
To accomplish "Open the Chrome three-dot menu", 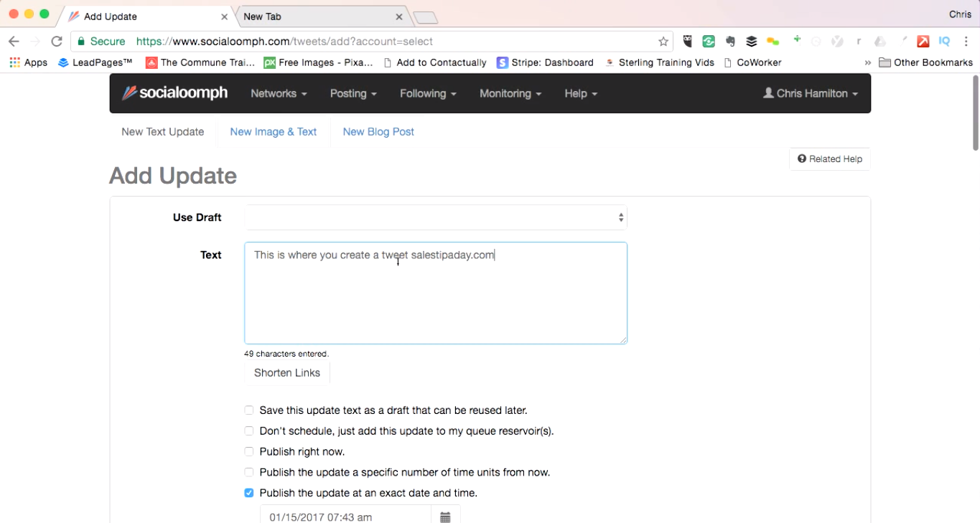I will (x=966, y=42).
